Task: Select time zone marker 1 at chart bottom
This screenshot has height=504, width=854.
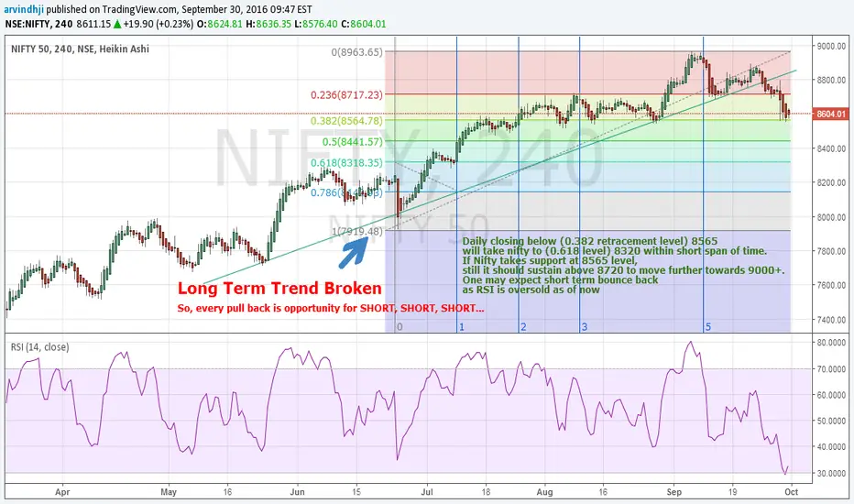Action: pyautogui.click(x=461, y=327)
